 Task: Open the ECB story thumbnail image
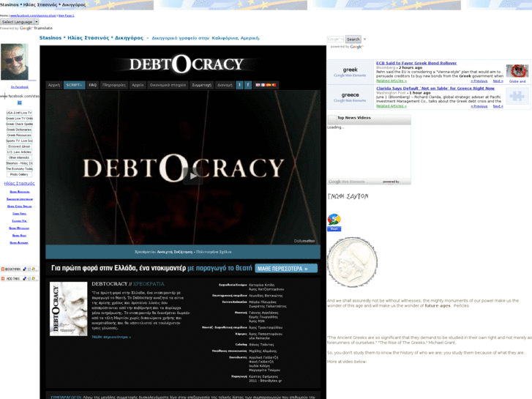click(x=517, y=71)
